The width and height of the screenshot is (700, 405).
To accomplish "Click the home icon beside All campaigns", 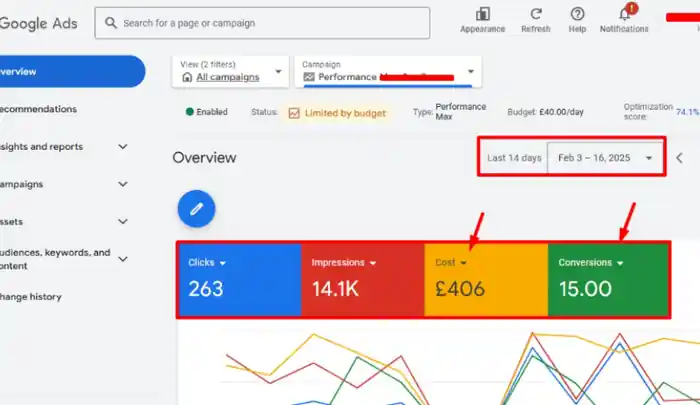I will (187, 77).
